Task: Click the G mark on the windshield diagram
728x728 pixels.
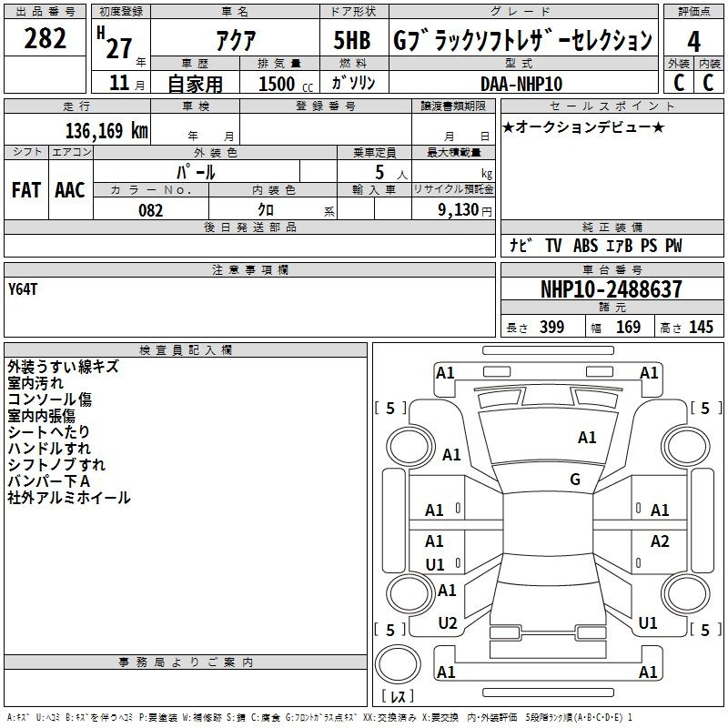Action: (x=575, y=479)
